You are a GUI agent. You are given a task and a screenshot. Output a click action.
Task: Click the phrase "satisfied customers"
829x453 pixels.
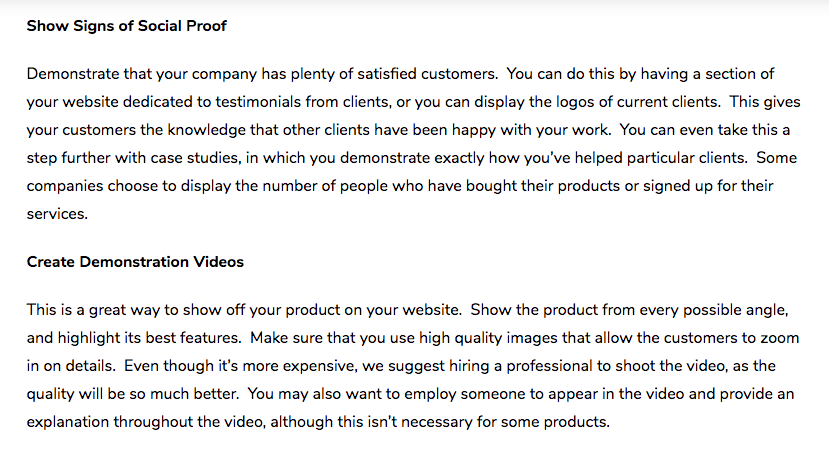(419, 74)
